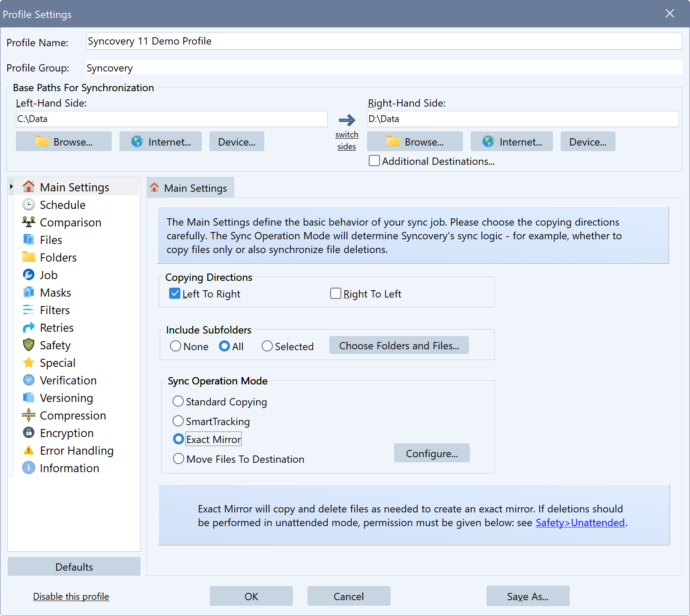Viewport: 690px width, 616px height.
Task: Select the Selected subfolders option
Action: click(267, 346)
